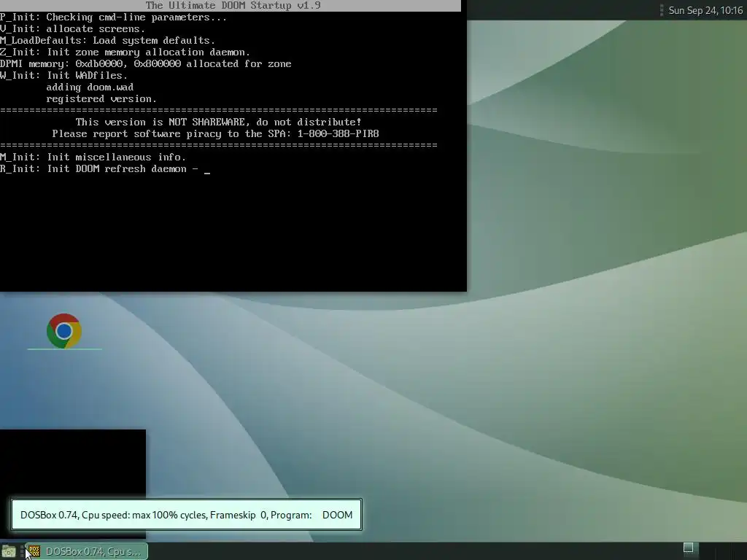Click the 'adding doom.wad' line in DOSBox

tap(90, 87)
